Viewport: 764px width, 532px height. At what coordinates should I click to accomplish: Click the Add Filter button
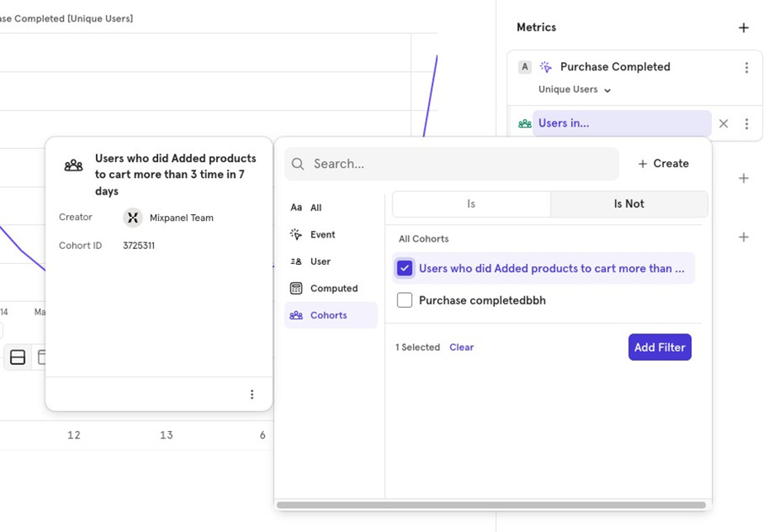(x=660, y=347)
